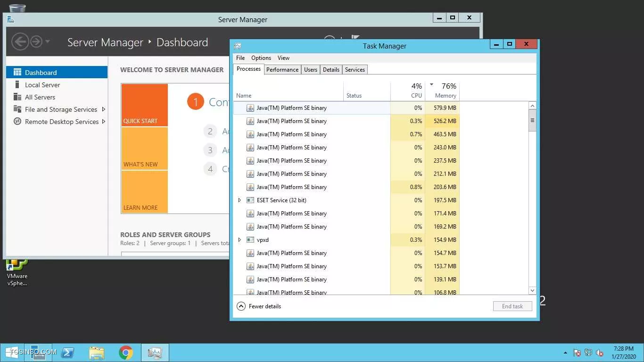The width and height of the screenshot is (644, 362).
Task: Click the Local Server icon in sidebar
Action: (x=17, y=85)
